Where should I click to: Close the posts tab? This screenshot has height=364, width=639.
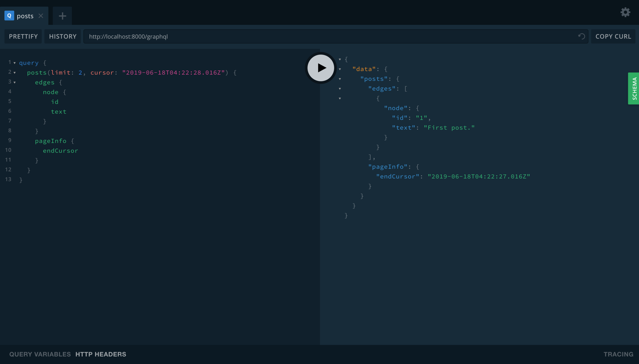41,16
